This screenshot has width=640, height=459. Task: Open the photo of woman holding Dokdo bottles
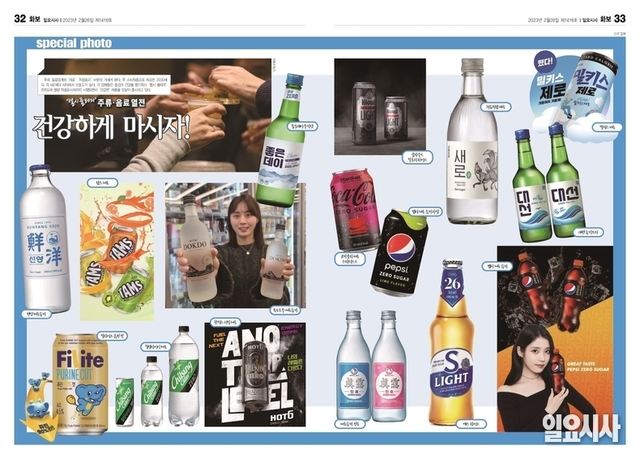click(236, 245)
